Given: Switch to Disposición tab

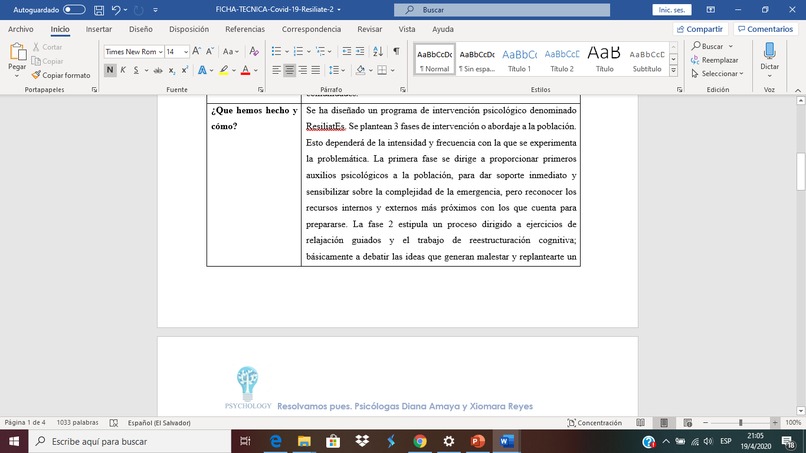Looking at the screenshot, I should (x=189, y=29).
